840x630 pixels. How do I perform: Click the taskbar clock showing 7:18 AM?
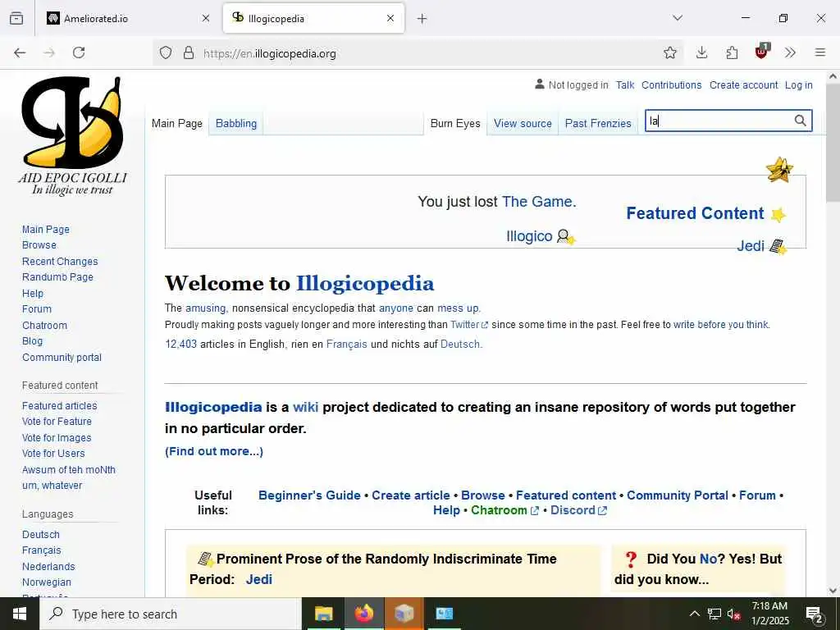pos(769,614)
